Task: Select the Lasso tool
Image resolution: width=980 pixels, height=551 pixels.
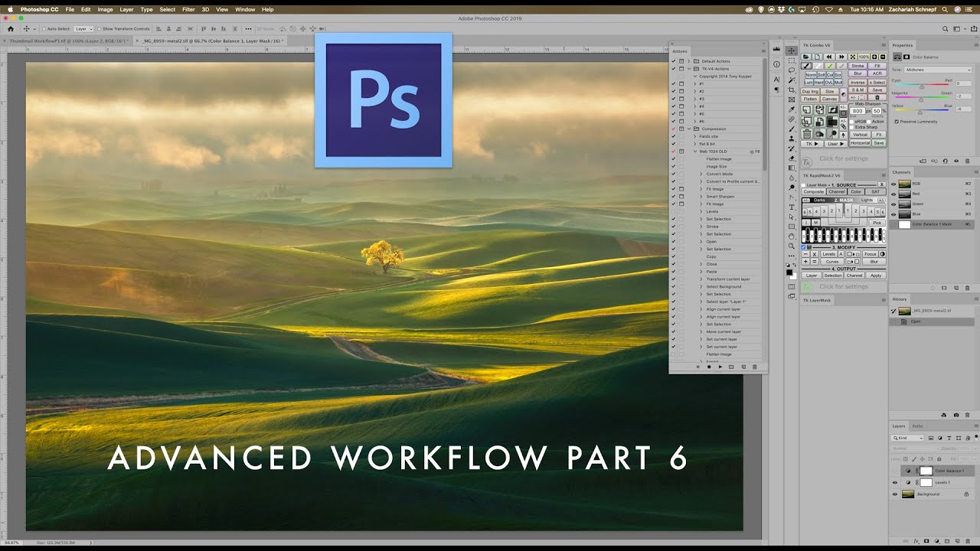Action: (x=792, y=70)
